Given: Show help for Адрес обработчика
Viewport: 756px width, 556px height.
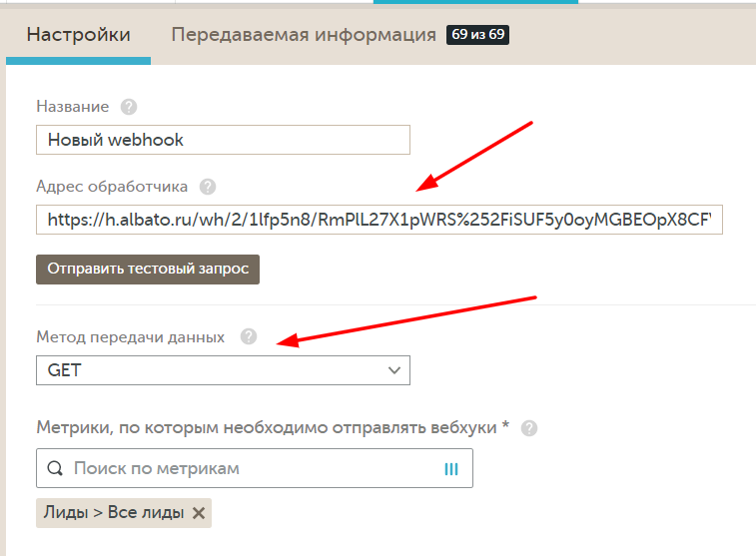Looking at the screenshot, I should tap(207, 187).
